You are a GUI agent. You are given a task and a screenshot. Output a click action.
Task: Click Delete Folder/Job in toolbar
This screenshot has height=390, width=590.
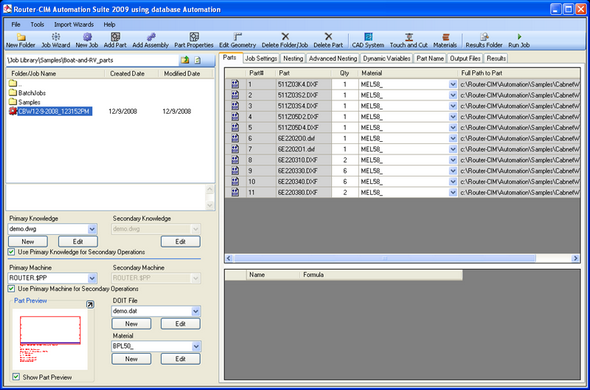click(x=285, y=41)
